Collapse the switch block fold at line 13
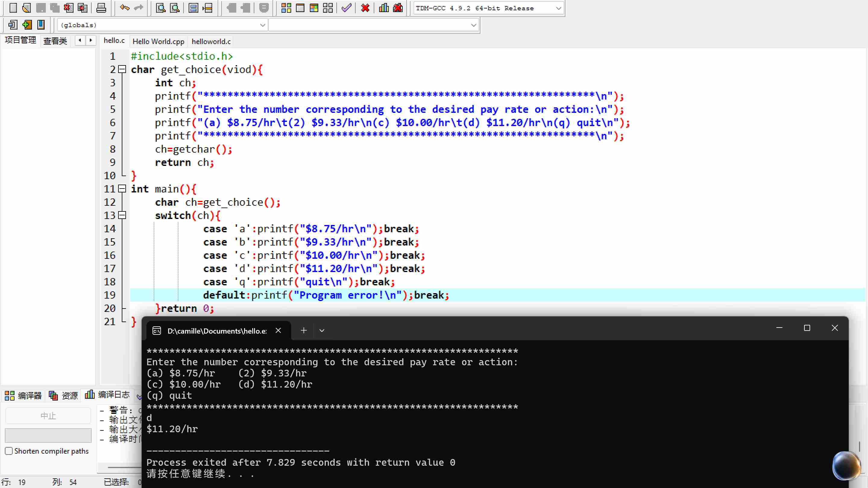Viewport: 868px width, 488px height. (x=123, y=215)
